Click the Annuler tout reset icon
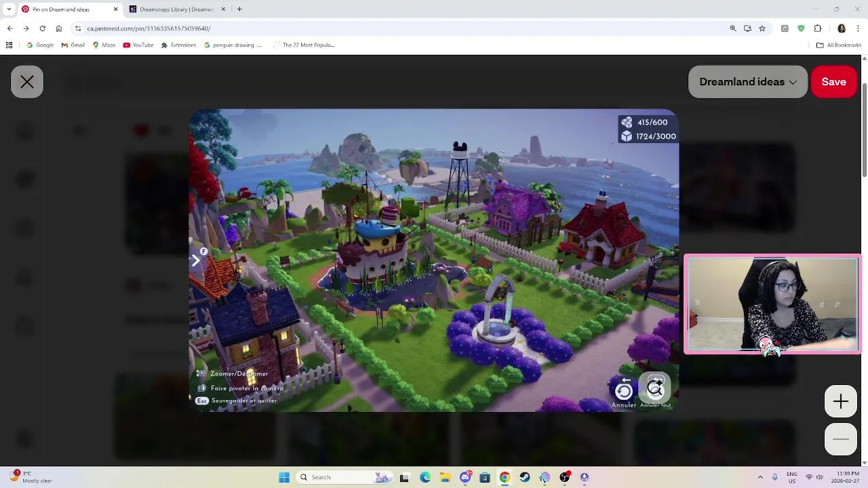This screenshot has height=488, width=868. [x=655, y=388]
